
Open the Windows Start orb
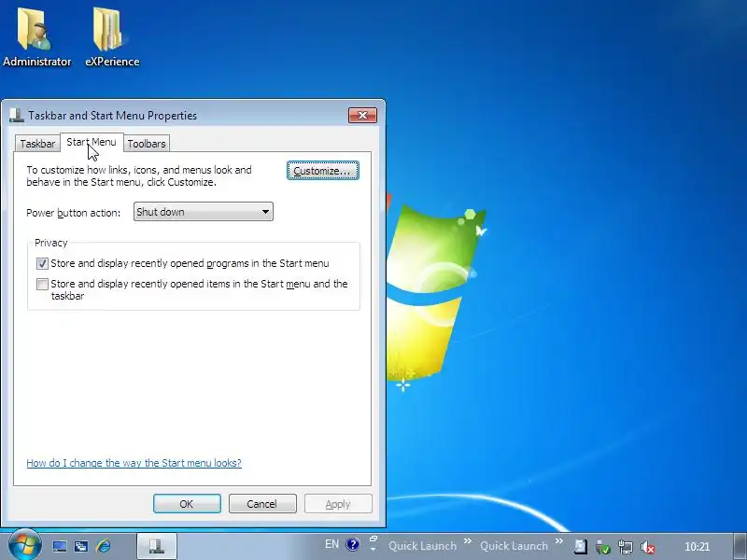click(x=25, y=545)
